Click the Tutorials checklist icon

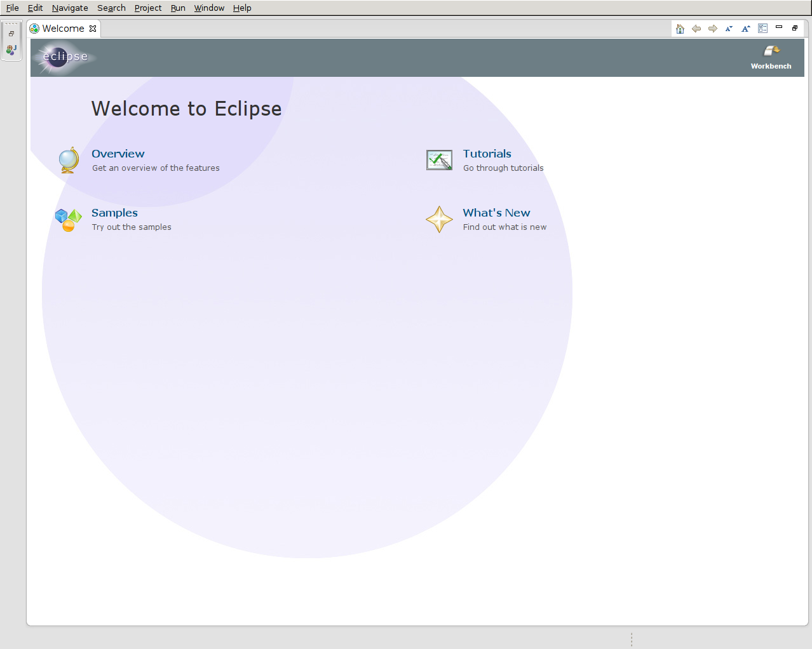pyautogui.click(x=439, y=160)
